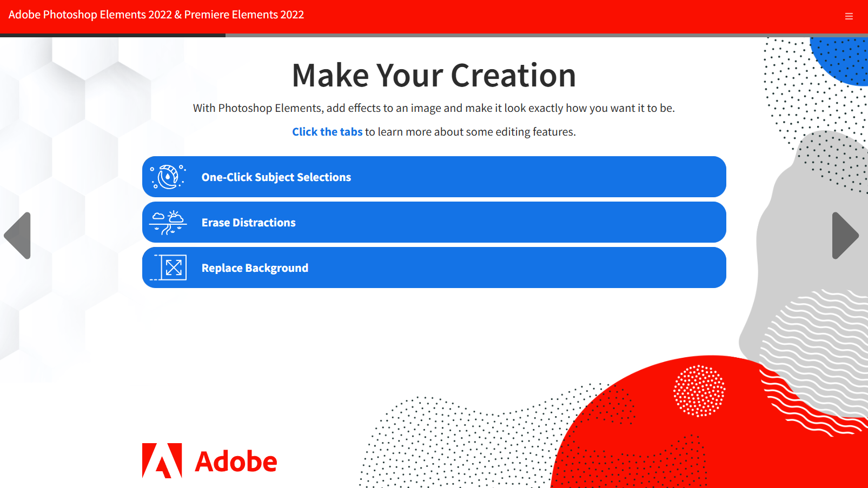Screen dimensions: 868x488
Task: Advance to the next slide with the right arrow
Action: (x=845, y=236)
